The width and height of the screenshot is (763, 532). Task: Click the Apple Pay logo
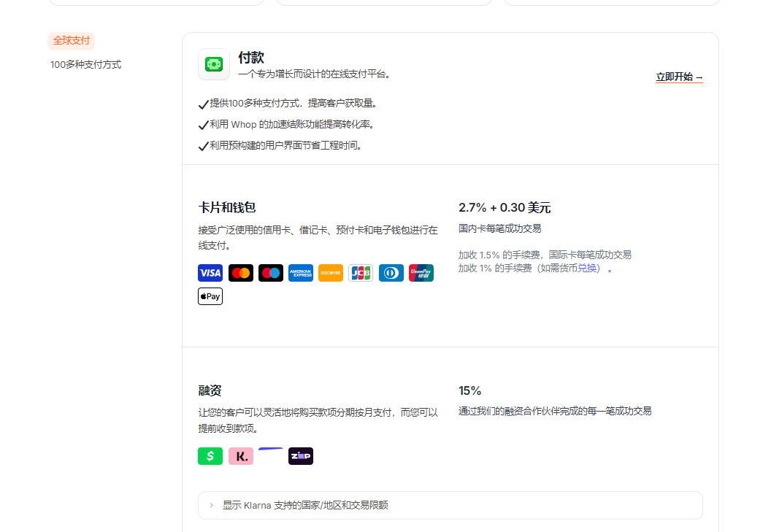[x=210, y=296]
